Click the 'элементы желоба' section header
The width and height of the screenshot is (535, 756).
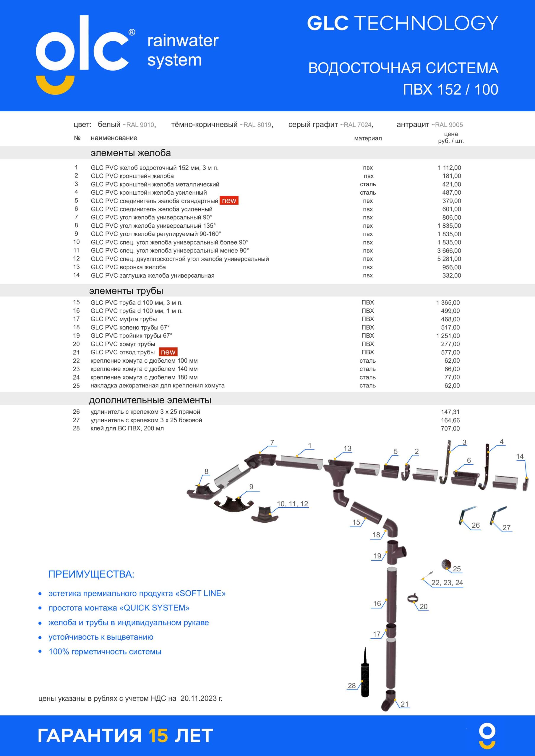[131, 153]
